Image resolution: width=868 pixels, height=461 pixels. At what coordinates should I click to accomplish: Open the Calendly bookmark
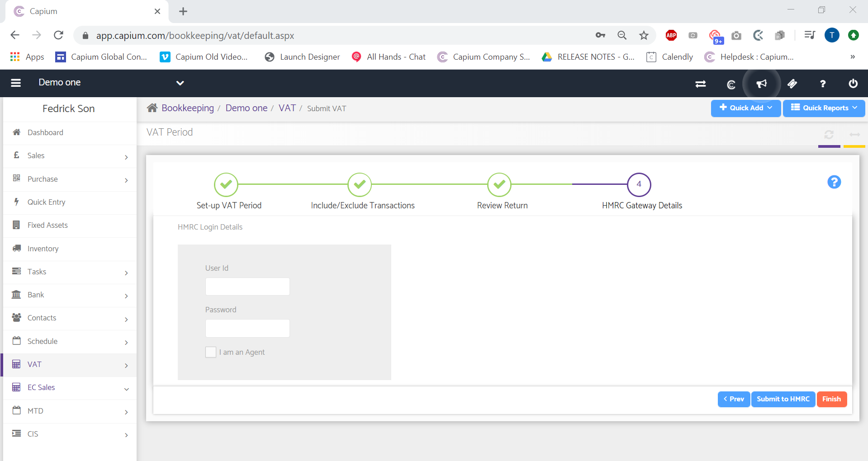click(x=669, y=57)
